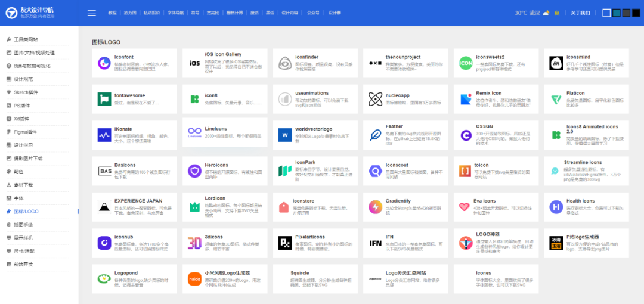Open the fontawesome flag icon card
The width and height of the screenshot is (644, 304).
pos(135,99)
